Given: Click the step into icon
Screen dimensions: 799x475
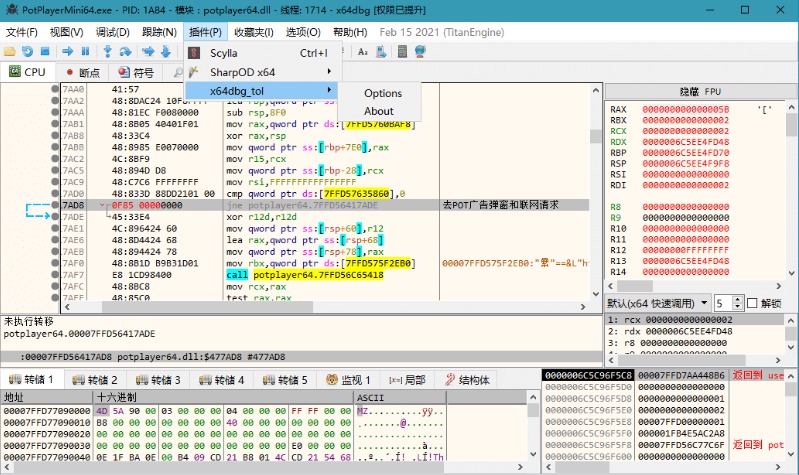Looking at the screenshot, I should (x=108, y=51).
